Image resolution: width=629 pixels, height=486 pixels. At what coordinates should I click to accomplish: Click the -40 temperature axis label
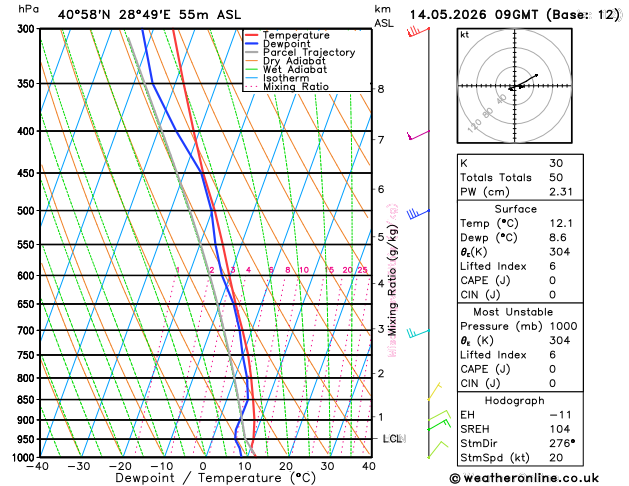(x=37, y=466)
